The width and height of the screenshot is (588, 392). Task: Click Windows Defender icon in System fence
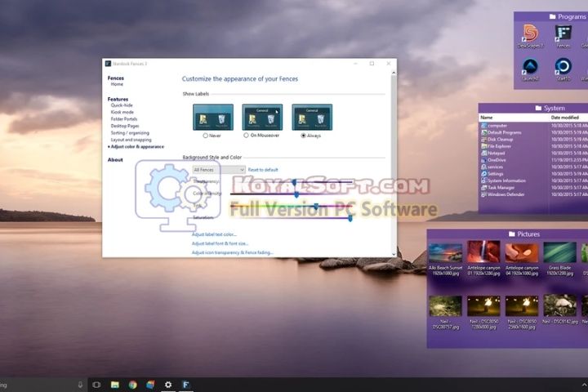[x=484, y=194]
